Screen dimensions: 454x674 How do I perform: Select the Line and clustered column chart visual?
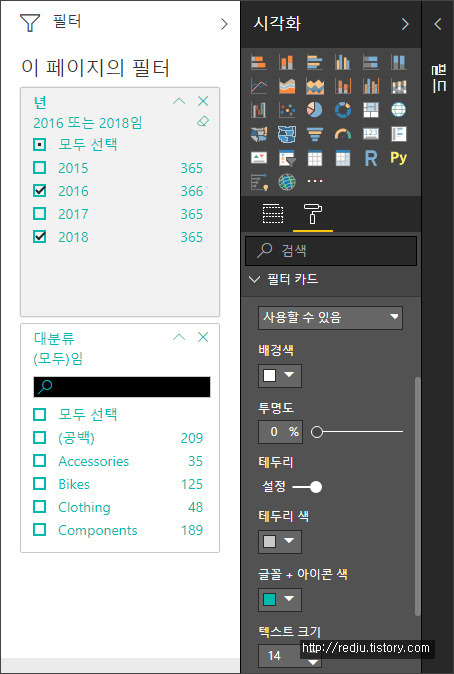click(x=371, y=86)
